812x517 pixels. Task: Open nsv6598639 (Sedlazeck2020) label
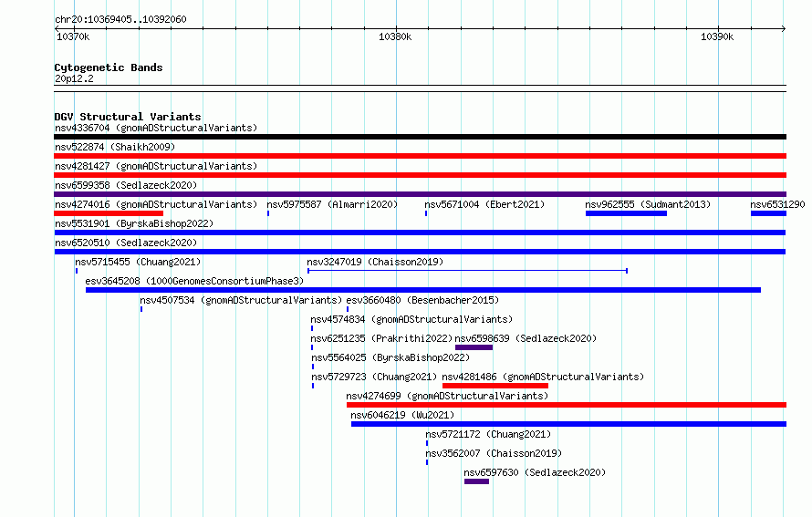[526, 338]
